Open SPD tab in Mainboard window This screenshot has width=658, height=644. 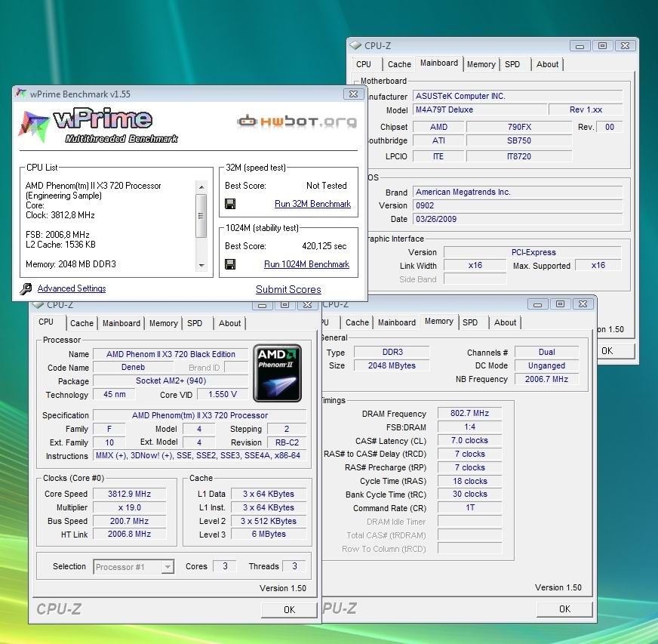tap(512, 64)
